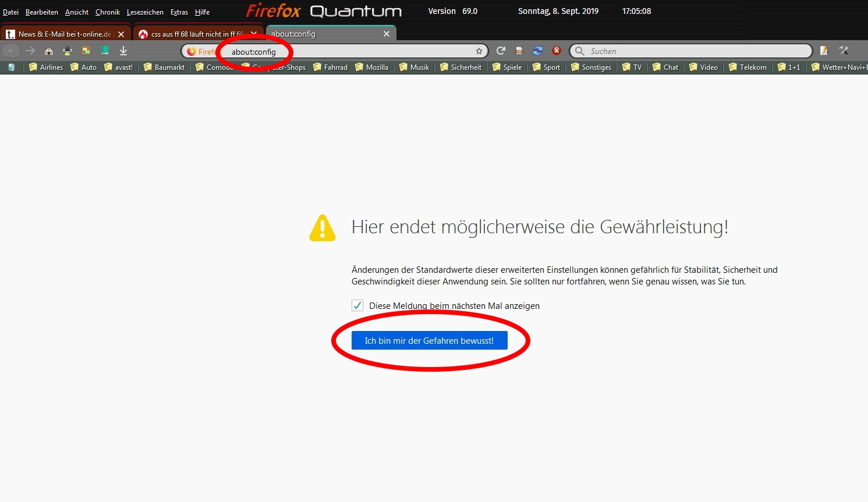This screenshot has width=868, height=502.
Task: Toggle 'Diese Meldung beim nächsten Mal anzeigen' checkbox
Action: coord(357,306)
